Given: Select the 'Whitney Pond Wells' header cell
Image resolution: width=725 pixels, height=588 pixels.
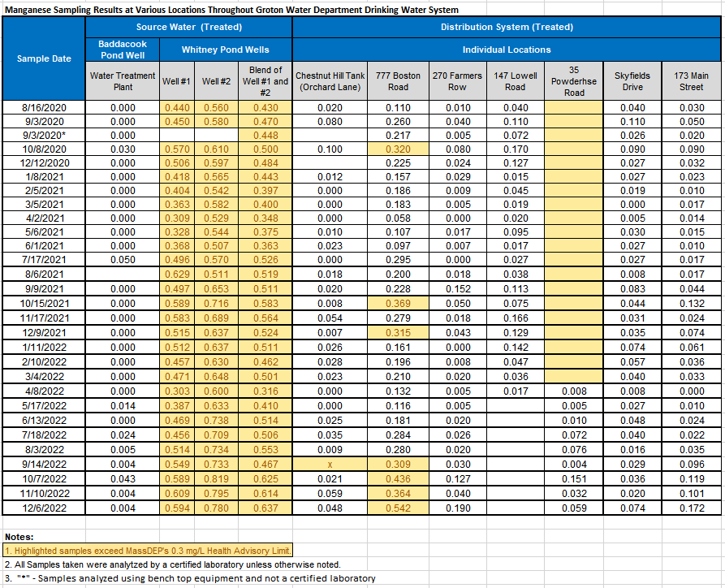Looking at the screenshot, I should 226,50.
